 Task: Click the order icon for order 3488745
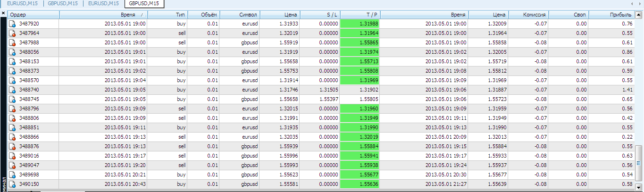[13, 99]
